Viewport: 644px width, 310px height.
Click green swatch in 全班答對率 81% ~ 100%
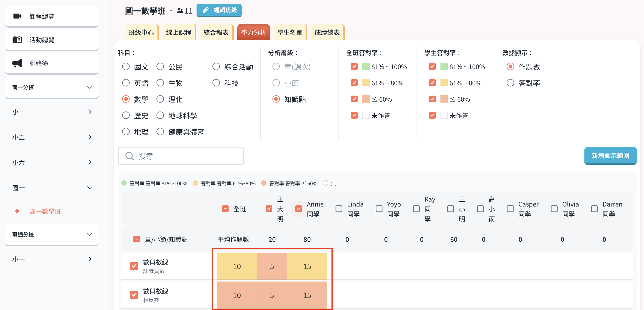[366, 67]
